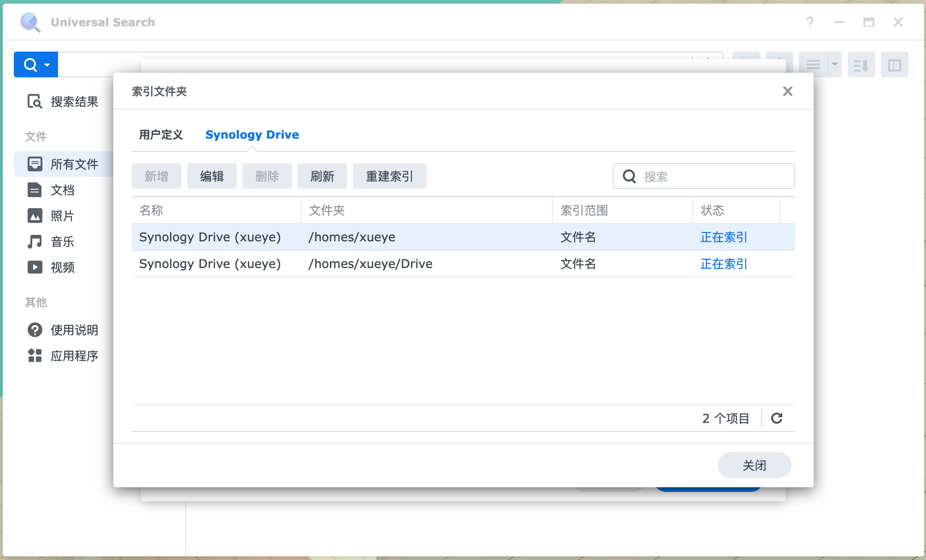Open the sort order button
The width and height of the screenshot is (926, 560).
tap(861, 65)
